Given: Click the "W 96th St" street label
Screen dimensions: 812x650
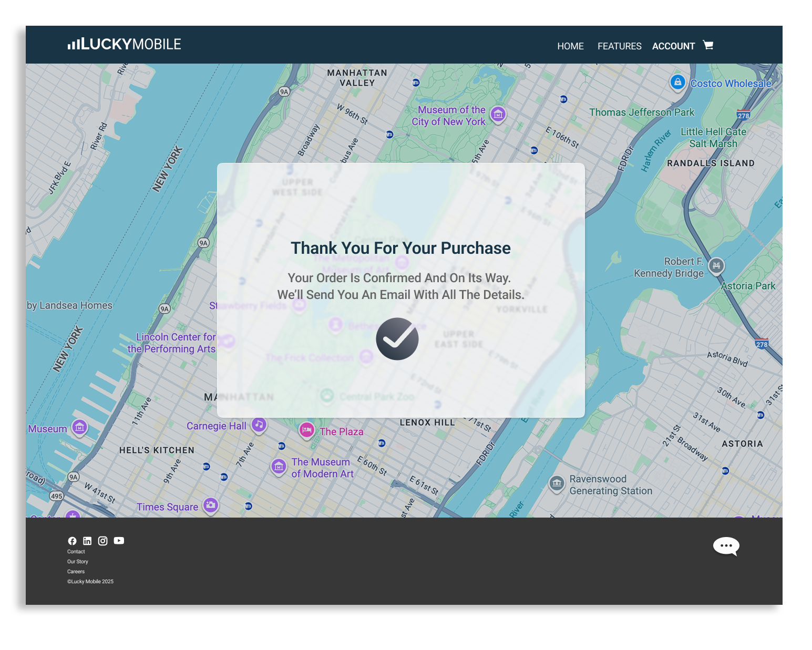Looking at the screenshot, I should tap(352, 114).
